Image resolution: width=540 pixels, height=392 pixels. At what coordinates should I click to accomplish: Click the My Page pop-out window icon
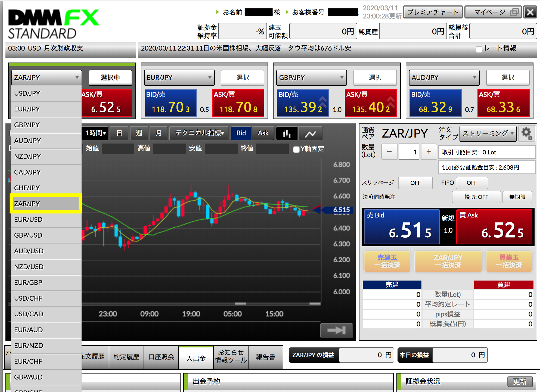[514, 12]
